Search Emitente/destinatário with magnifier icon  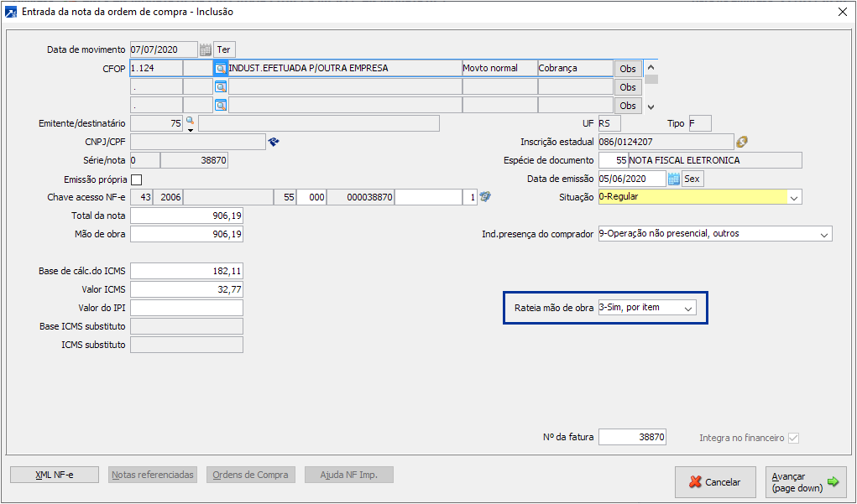190,120
